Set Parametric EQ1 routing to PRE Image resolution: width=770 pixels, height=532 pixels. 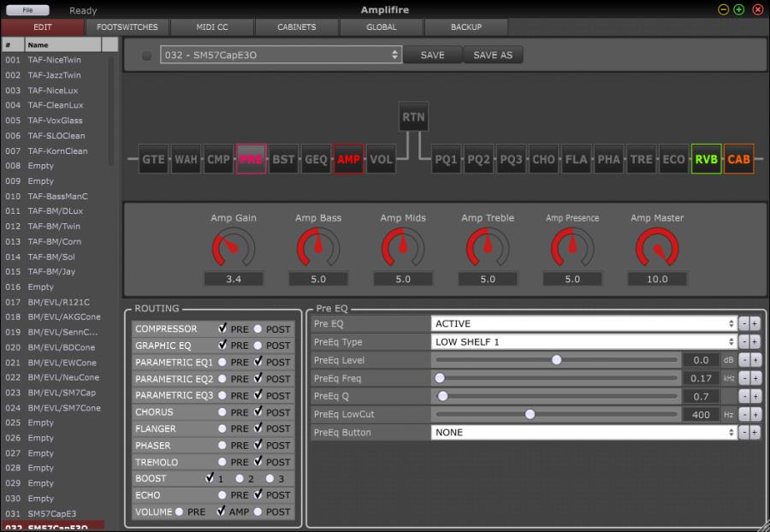tap(222, 362)
